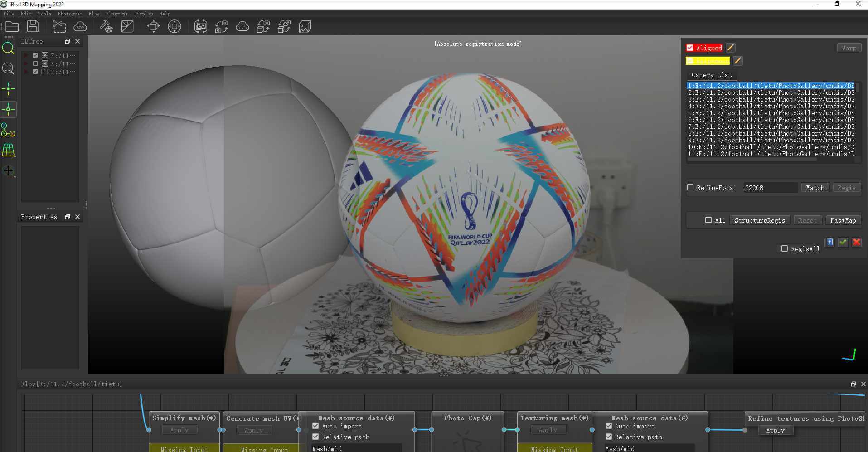Open the File menu
Image resolution: width=868 pixels, height=452 pixels.
pyautogui.click(x=9, y=14)
